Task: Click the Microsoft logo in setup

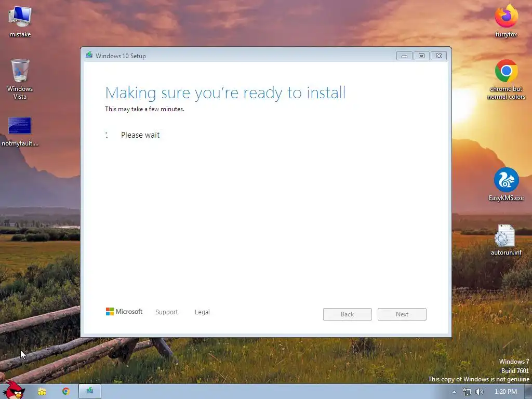Action: 124,312
